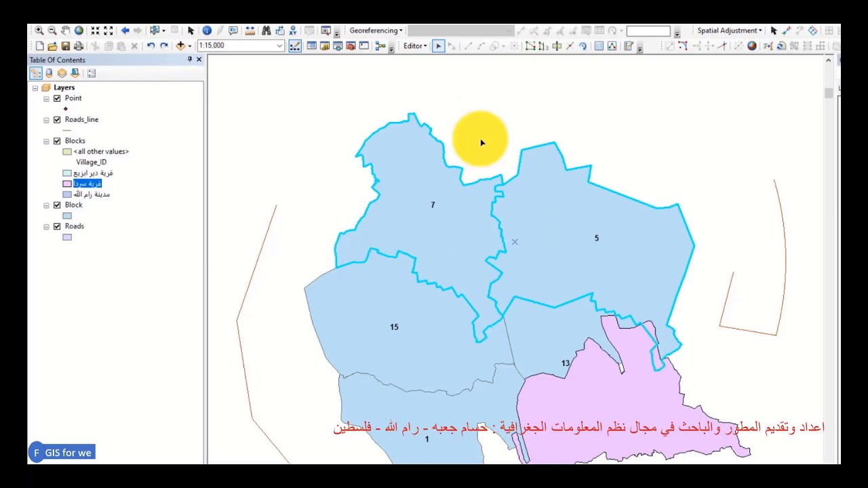
Task: Collapse the Point layer legend
Action: [46, 99]
